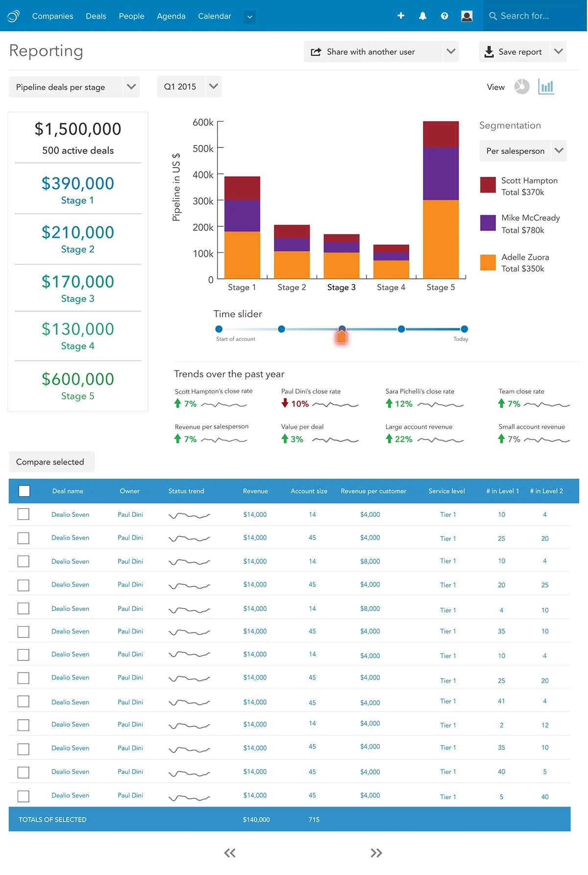Screen dimensions: 588x875
Task: Open Paul Dini owner link in first row
Action: 130,514
